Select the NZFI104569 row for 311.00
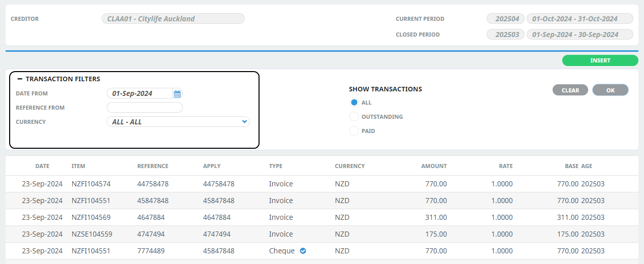Image resolution: width=644 pixels, height=264 pixels. (x=91, y=217)
